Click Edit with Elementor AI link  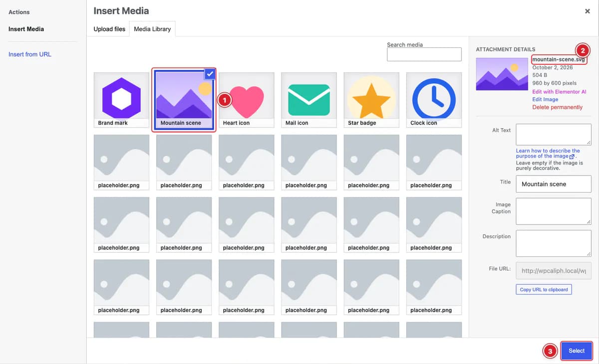(x=559, y=92)
